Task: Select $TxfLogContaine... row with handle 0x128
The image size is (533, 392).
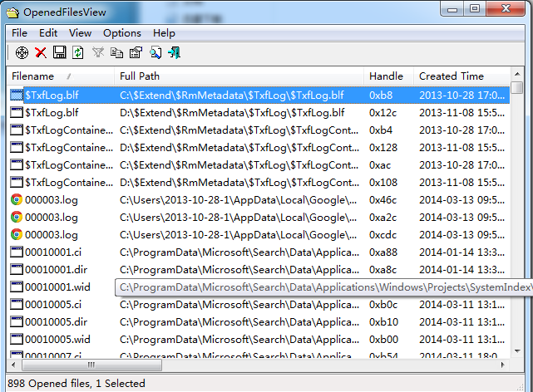Action: pos(259,147)
